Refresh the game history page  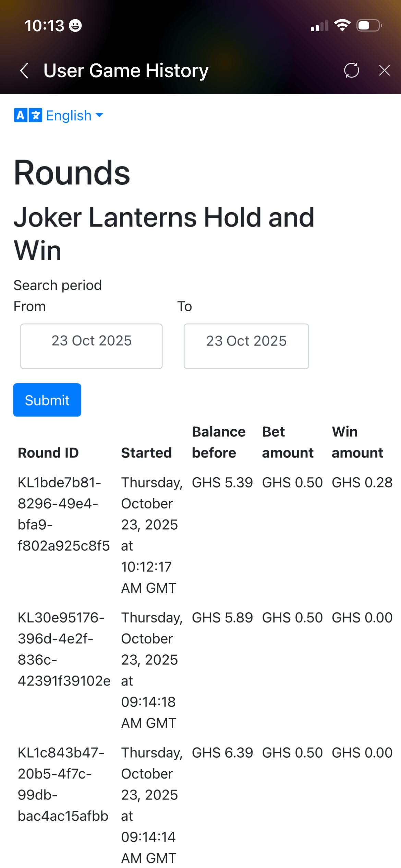[x=351, y=71]
